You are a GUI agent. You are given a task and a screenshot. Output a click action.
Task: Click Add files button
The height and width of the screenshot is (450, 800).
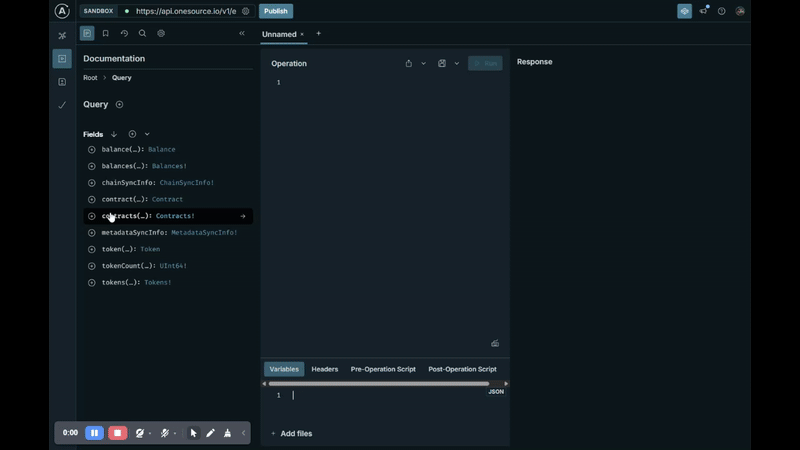[x=291, y=434]
